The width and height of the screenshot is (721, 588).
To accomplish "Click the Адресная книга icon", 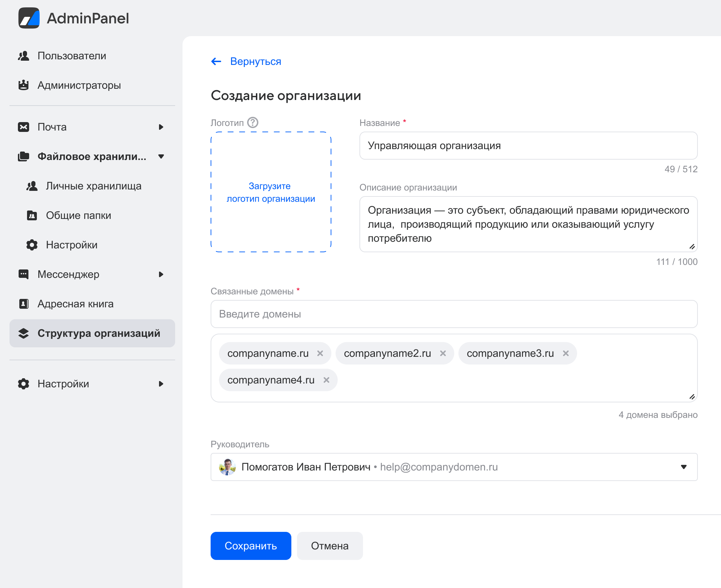I will coord(24,304).
